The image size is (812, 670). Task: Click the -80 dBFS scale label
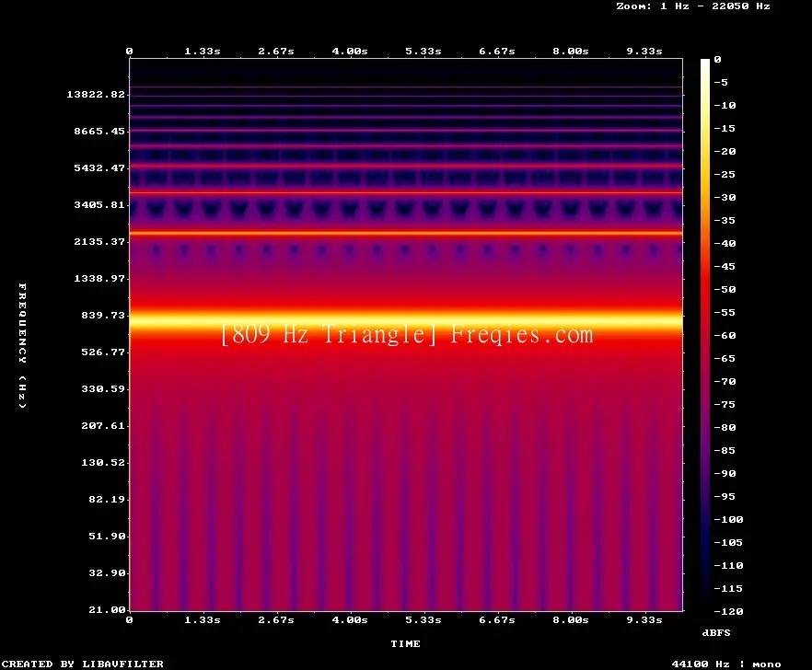pos(725,428)
